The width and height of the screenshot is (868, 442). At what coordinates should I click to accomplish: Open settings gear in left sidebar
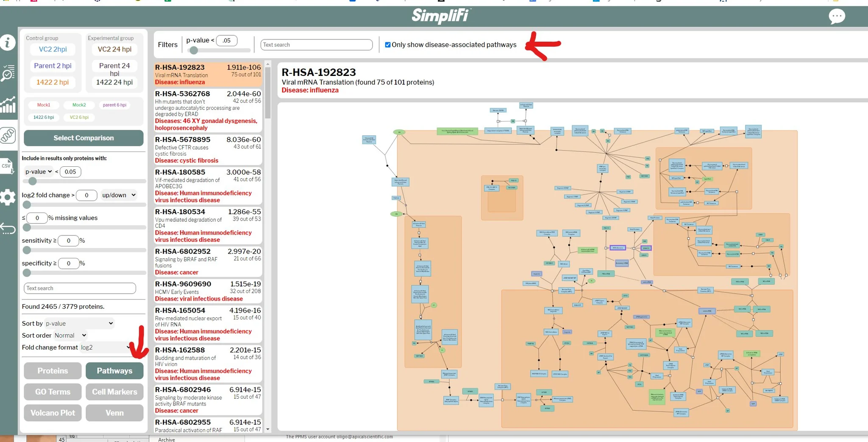pyautogui.click(x=8, y=197)
